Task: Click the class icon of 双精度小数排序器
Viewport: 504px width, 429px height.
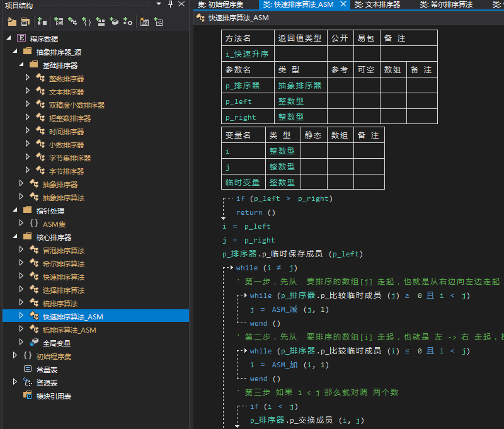Action: pos(40,104)
